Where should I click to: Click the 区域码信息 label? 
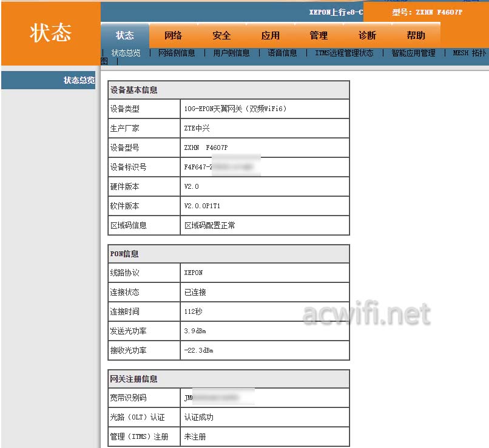(128, 225)
